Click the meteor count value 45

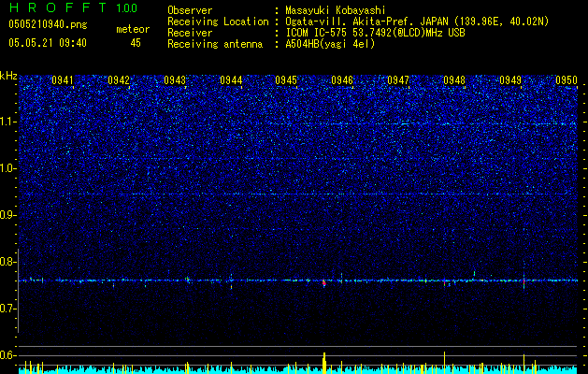tap(136, 43)
